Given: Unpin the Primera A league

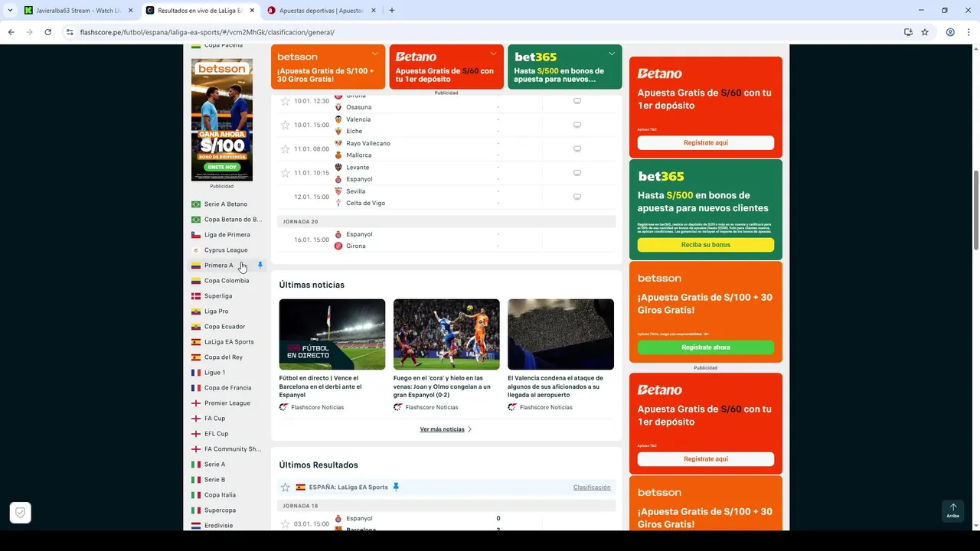Looking at the screenshot, I should coord(260,266).
